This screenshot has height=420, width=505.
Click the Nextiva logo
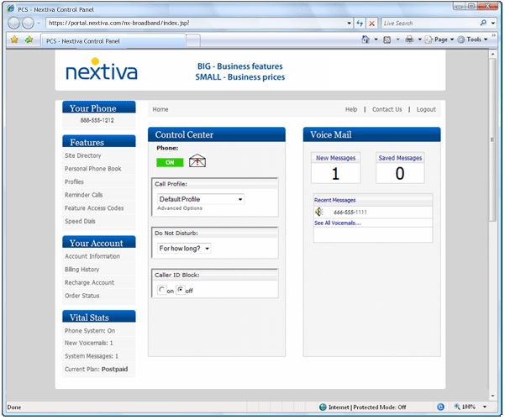point(102,70)
